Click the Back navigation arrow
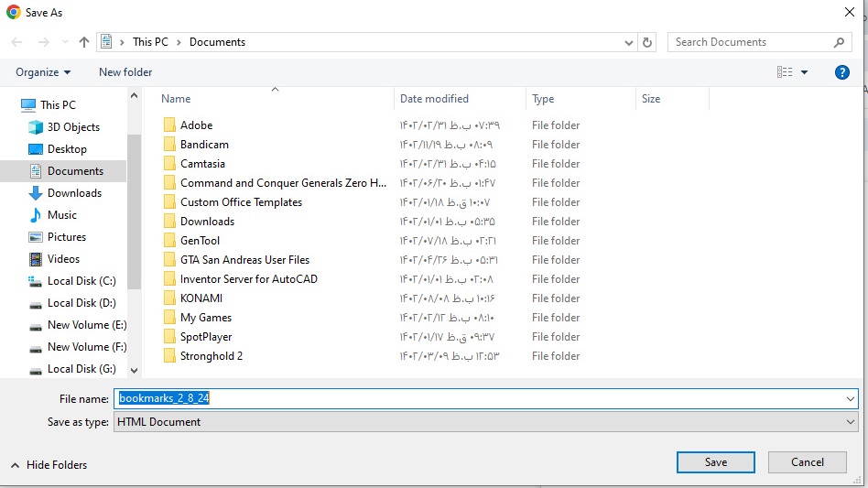This screenshot has height=488, width=868. point(16,42)
